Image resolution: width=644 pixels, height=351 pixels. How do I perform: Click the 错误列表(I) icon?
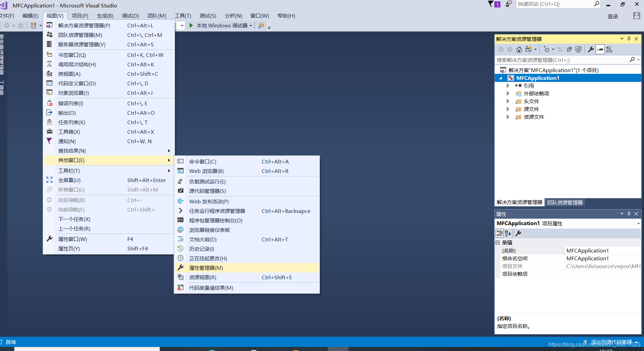(49, 103)
